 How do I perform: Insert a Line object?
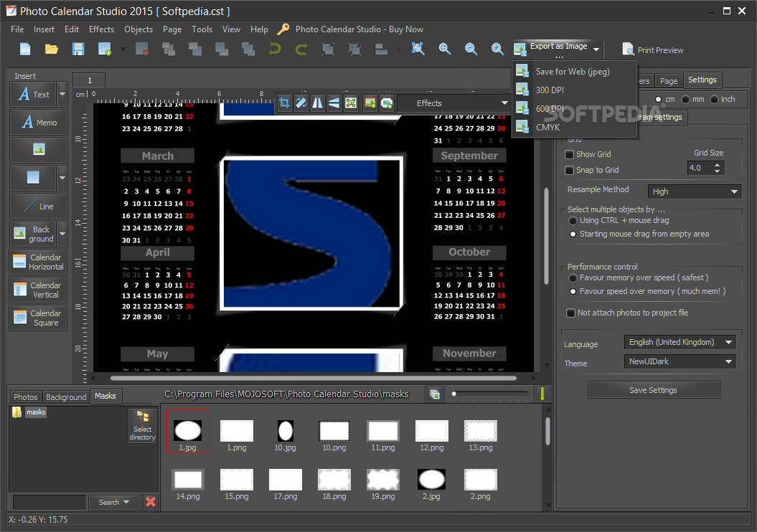[x=39, y=206]
